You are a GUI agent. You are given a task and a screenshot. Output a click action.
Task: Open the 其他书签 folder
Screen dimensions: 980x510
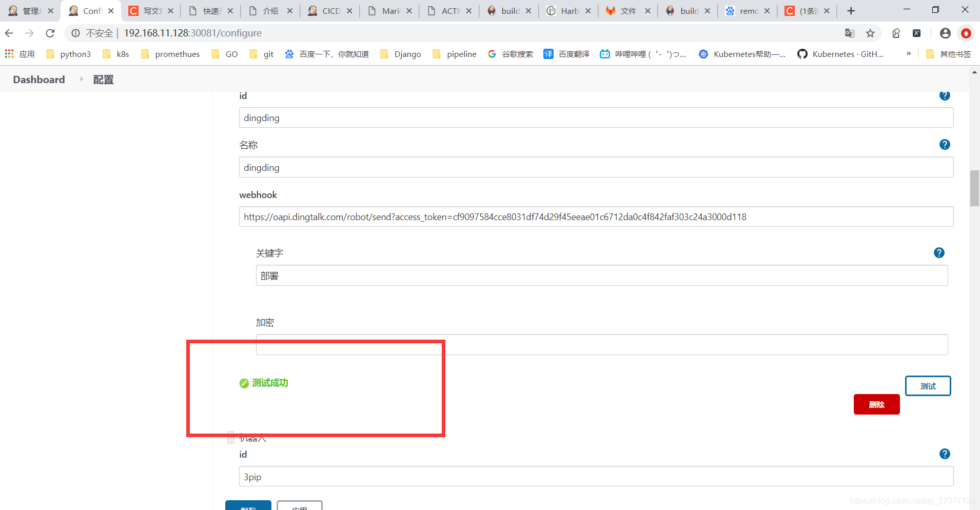(x=949, y=54)
